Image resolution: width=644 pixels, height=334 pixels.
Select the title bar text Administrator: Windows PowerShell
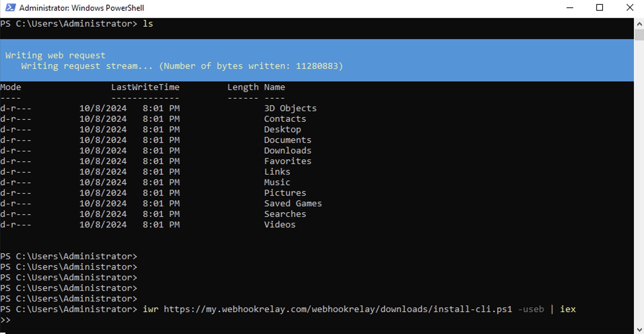coord(82,8)
